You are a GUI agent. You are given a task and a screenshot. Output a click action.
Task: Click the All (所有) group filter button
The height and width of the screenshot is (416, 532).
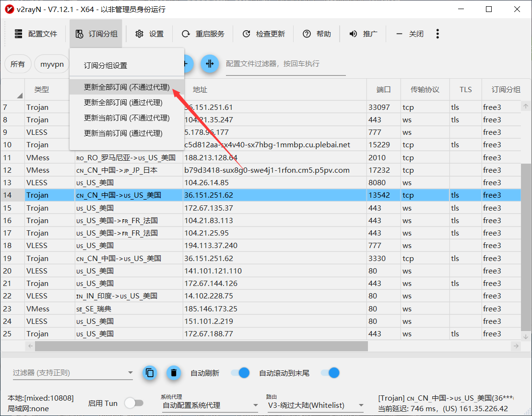(x=18, y=64)
